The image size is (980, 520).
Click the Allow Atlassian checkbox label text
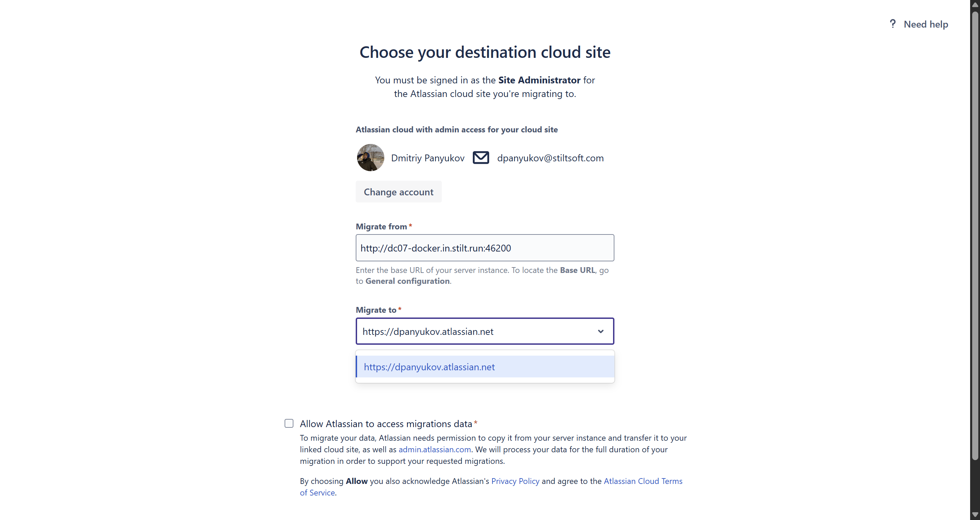(386, 424)
